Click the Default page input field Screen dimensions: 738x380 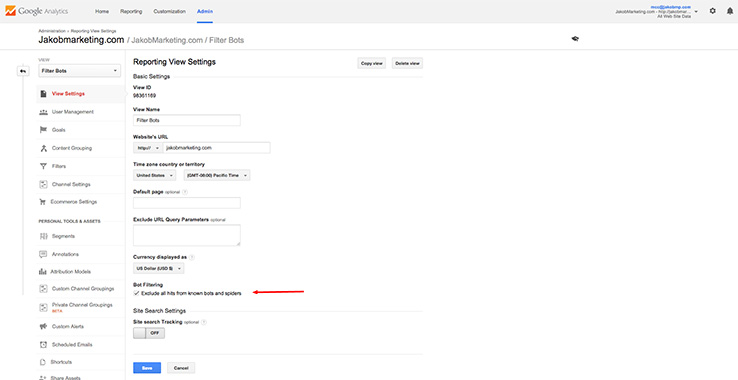click(x=187, y=203)
